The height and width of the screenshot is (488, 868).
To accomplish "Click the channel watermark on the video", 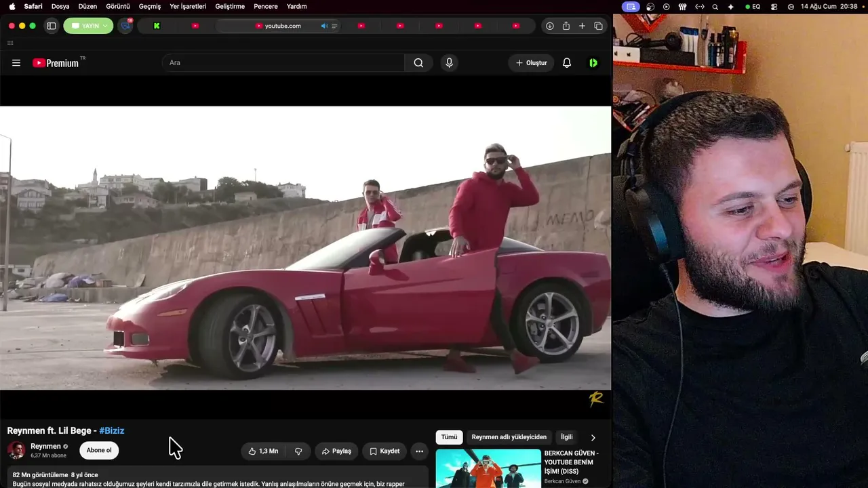I will coord(596,399).
